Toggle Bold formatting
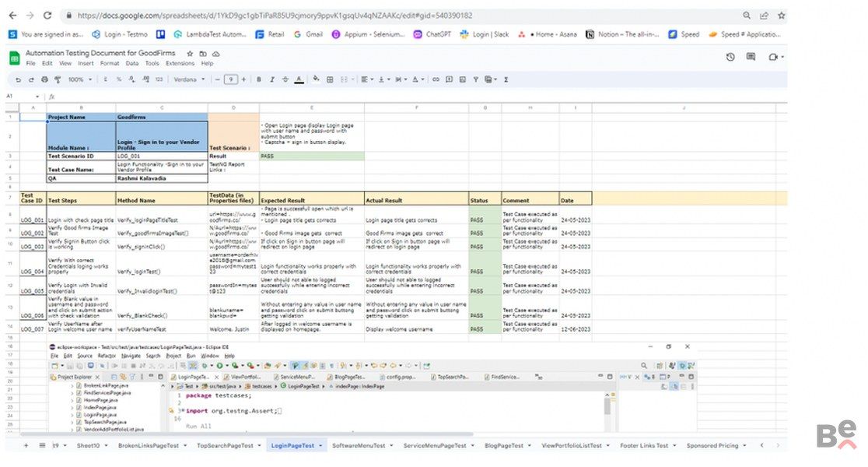868x467 pixels. click(x=258, y=79)
